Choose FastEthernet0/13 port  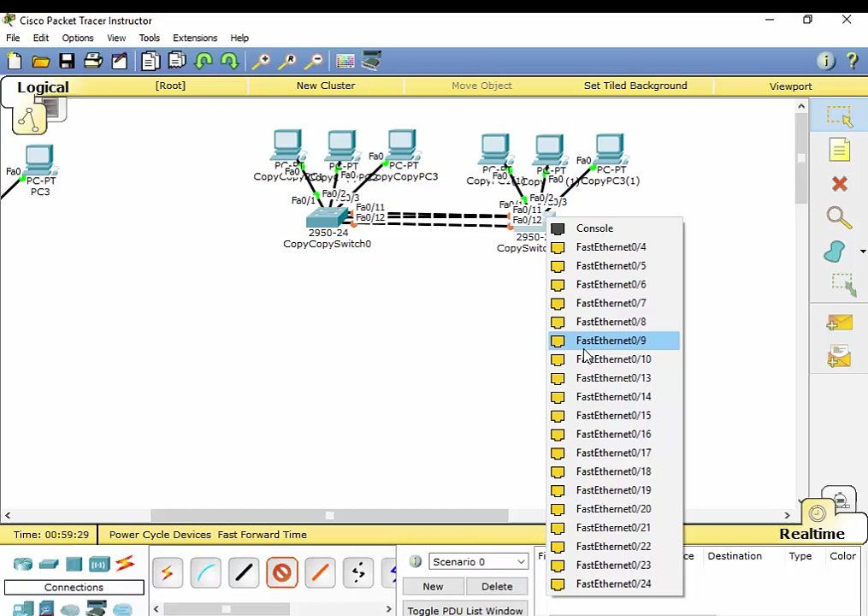pos(614,378)
